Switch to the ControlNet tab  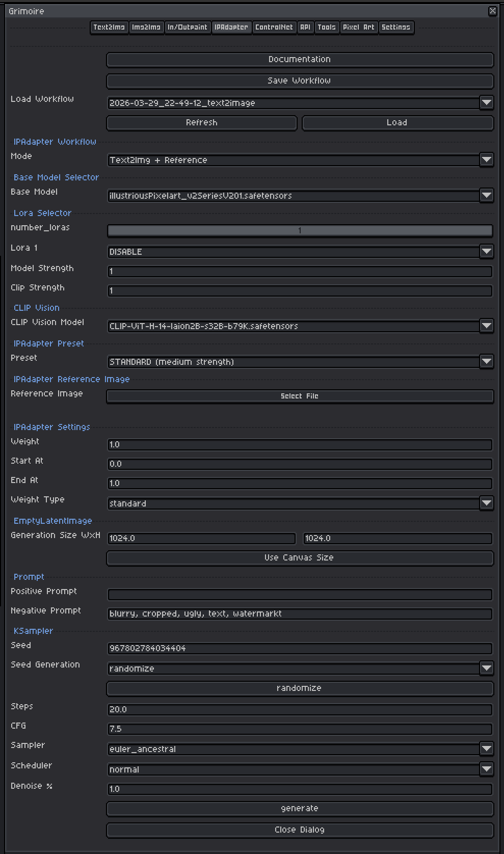[x=274, y=27]
